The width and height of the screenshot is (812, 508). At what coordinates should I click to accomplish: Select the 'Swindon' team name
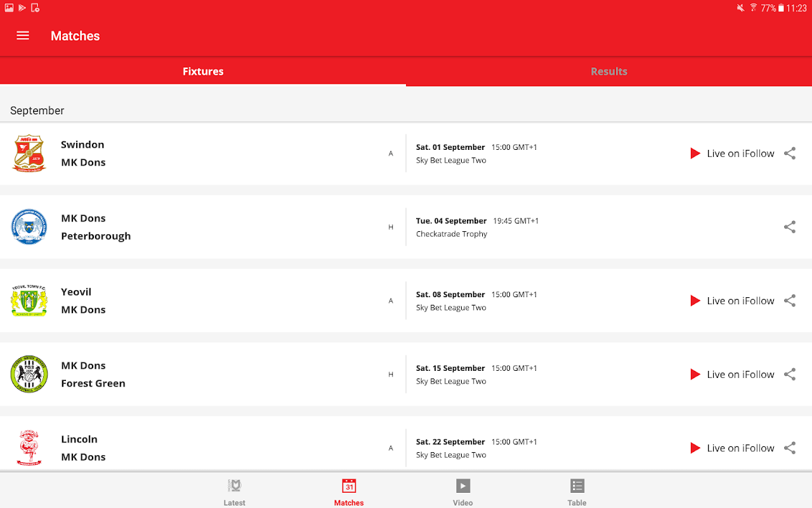click(82, 144)
